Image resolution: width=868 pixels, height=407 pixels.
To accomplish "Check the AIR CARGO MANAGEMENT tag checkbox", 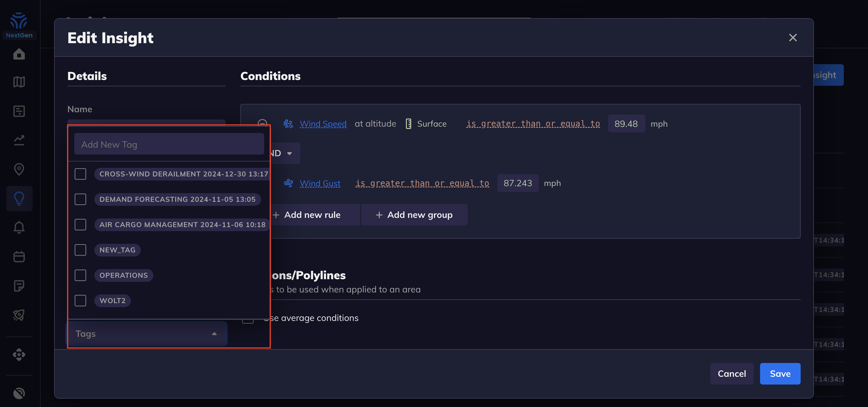I will pyautogui.click(x=80, y=225).
